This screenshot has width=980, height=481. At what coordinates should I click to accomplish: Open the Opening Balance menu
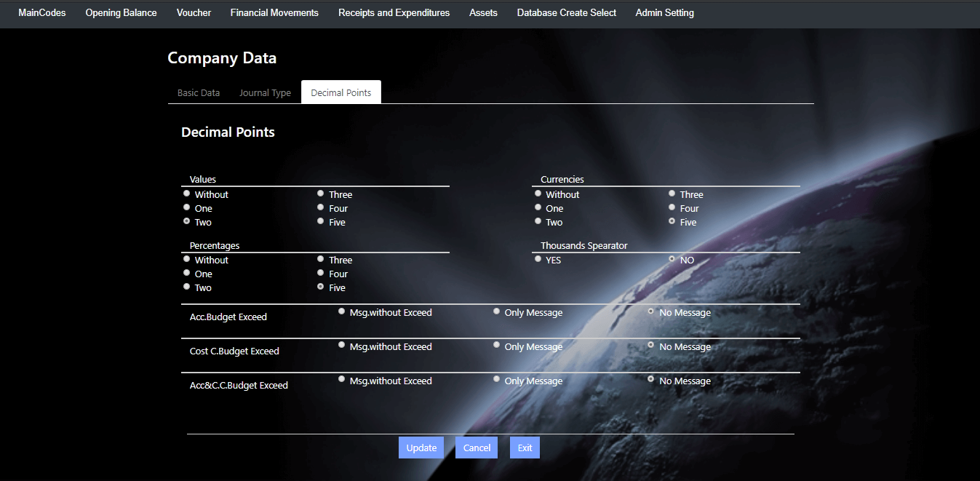[121, 12]
